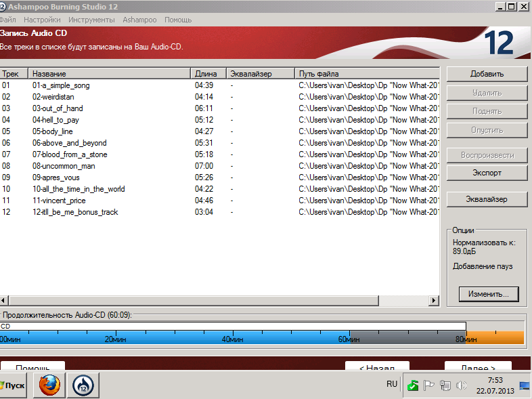Click the Далее > button
This screenshot has height=399, width=532.
click(478, 366)
